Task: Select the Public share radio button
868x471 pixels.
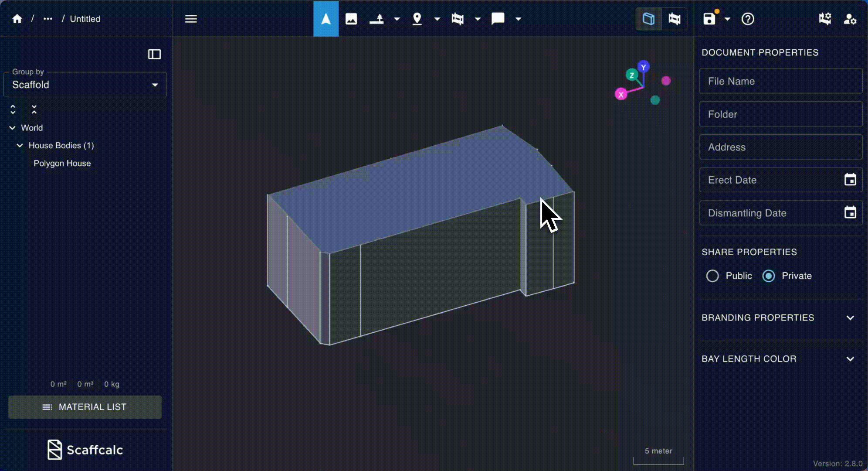Action: pyautogui.click(x=712, y=276)
